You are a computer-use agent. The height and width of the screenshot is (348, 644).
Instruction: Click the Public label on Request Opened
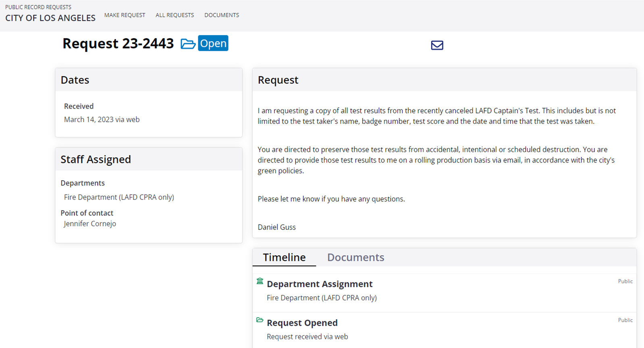(625, 320)
